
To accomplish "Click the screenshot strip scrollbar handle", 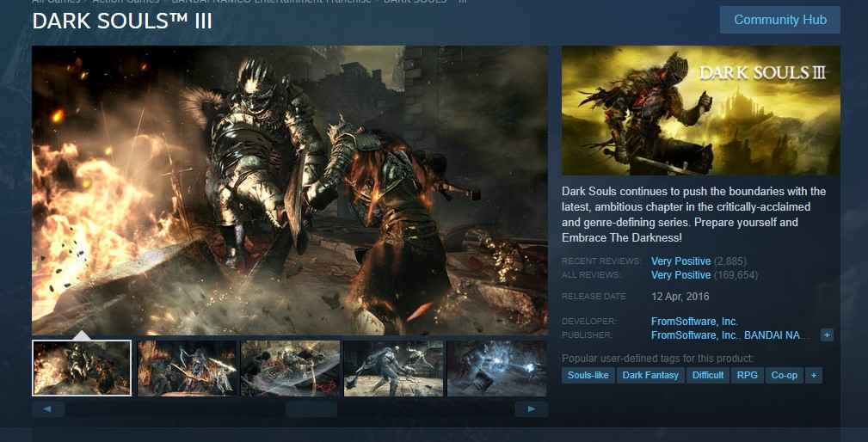I will [x=311, y=409].
